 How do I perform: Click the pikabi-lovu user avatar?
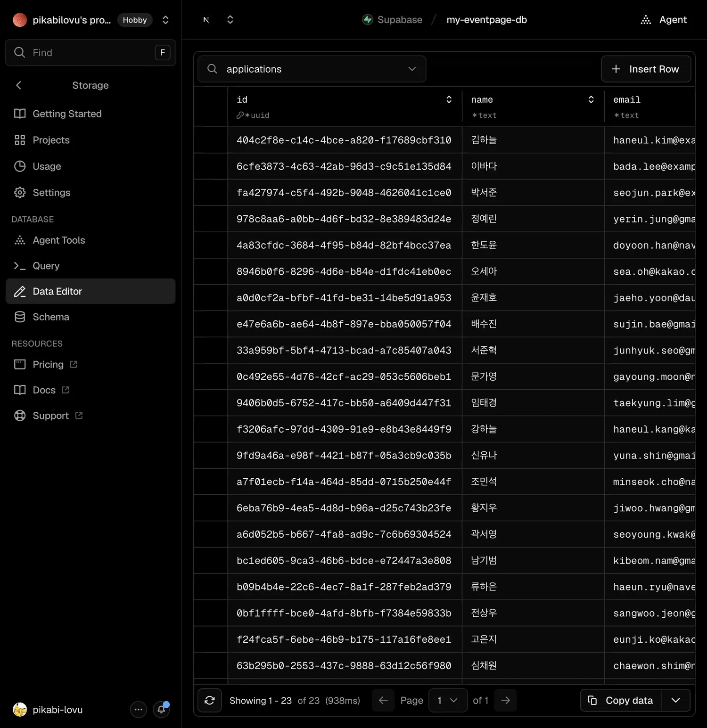(x=20, y=709)
